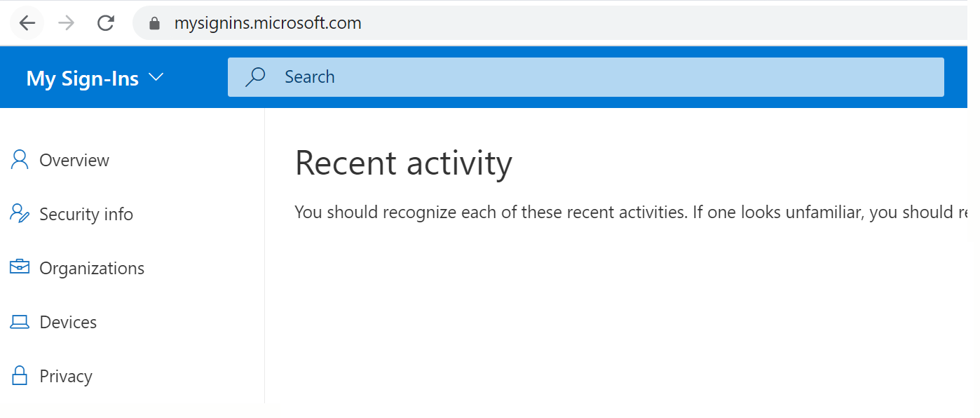Open the Overview person icon
Viewport: 980px width, 418px height.
18,159
